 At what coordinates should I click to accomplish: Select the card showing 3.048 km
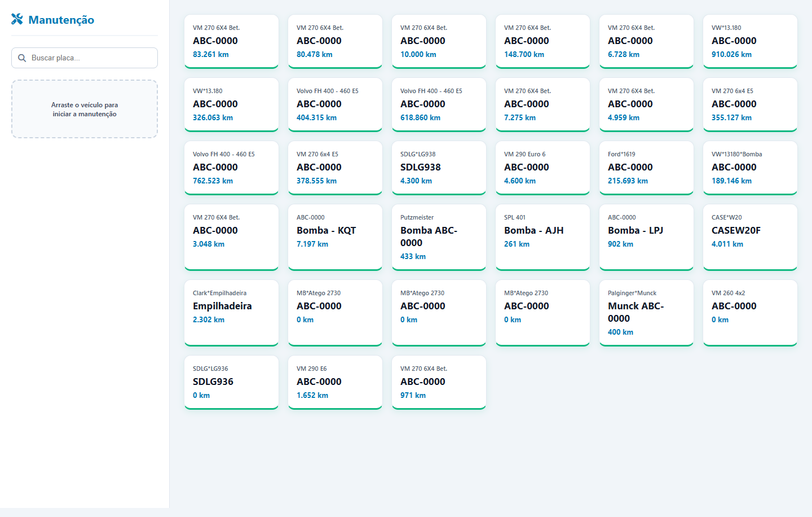pyautogui.click(x=231, y=238)
